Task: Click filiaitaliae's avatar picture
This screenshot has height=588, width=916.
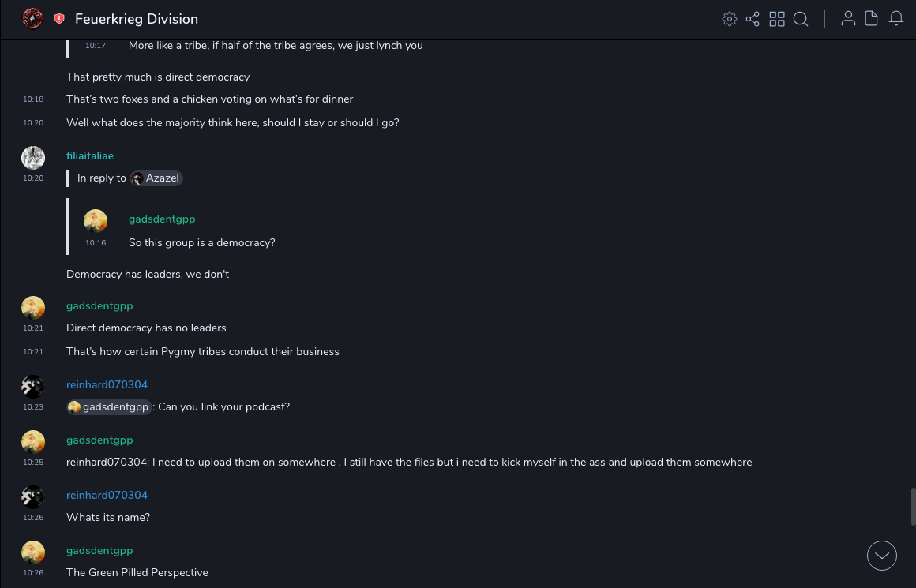Action: click(x=33, y=158)
